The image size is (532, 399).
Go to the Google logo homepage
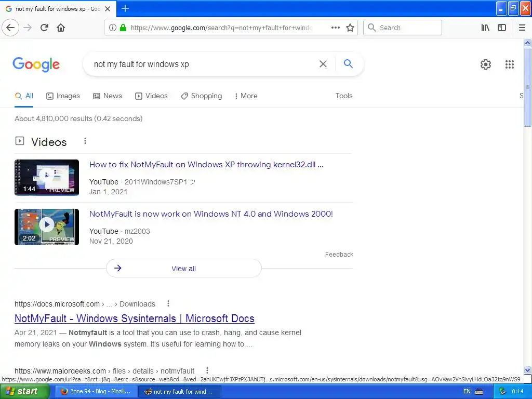(x=36, y=64)
